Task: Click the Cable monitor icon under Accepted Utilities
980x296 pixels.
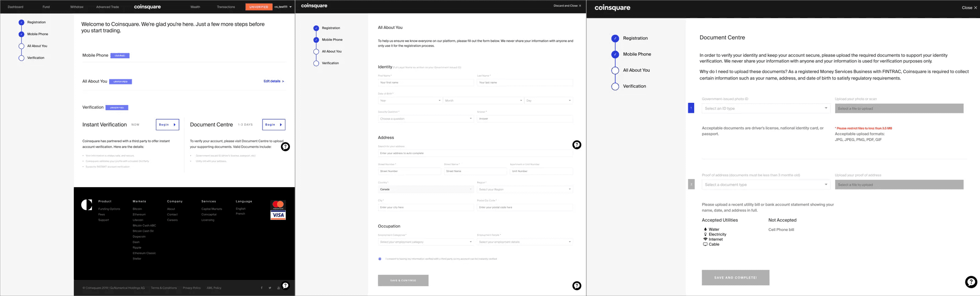Action: pyautogui.click(x=705, y=245)
